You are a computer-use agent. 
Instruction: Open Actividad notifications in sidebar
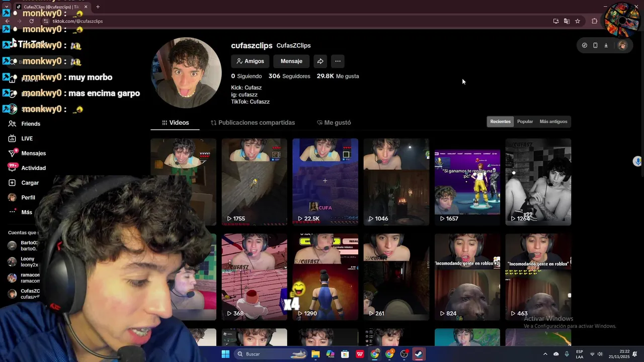coord(33,168)
